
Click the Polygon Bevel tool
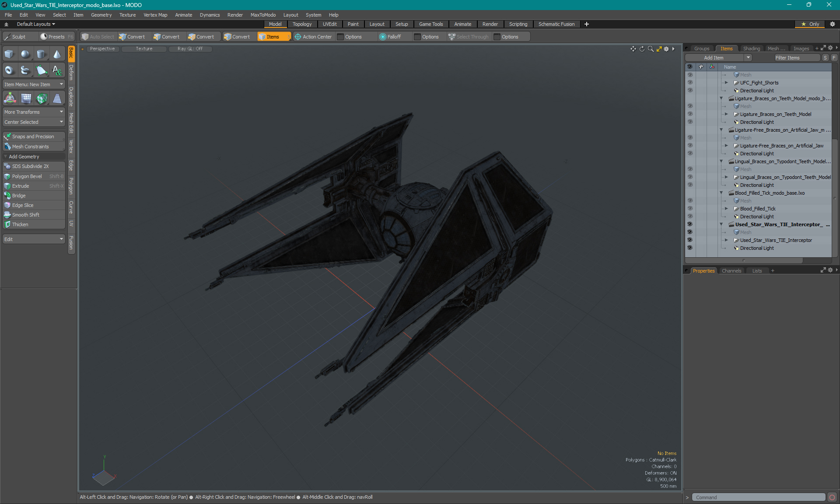point(34,176)
